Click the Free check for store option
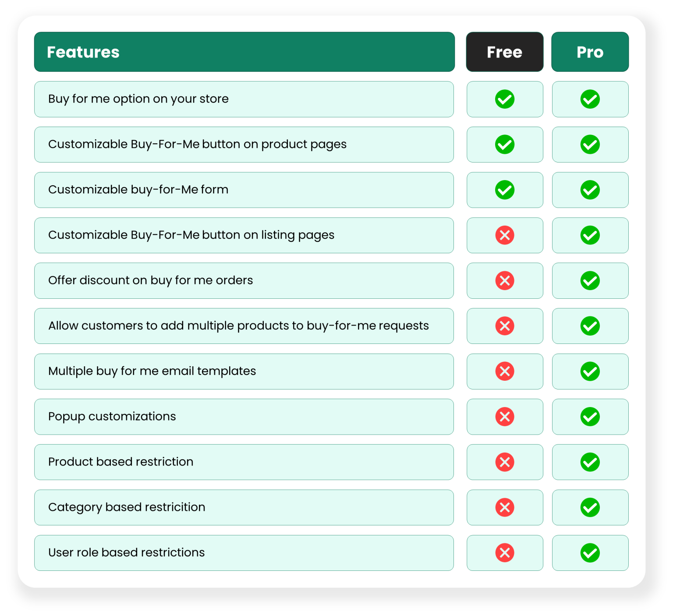Screen dimensions: 673x616 [505, 99]
